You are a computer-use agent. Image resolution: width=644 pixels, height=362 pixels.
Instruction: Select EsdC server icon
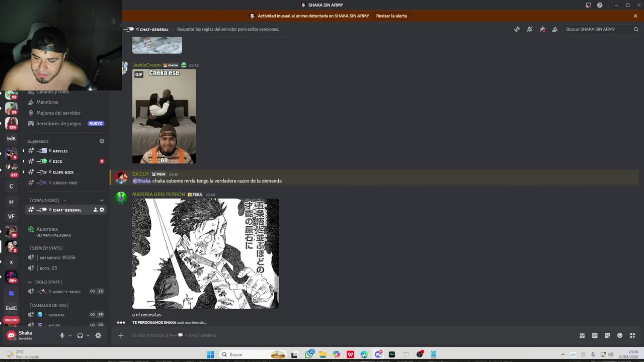coord(11,308)
